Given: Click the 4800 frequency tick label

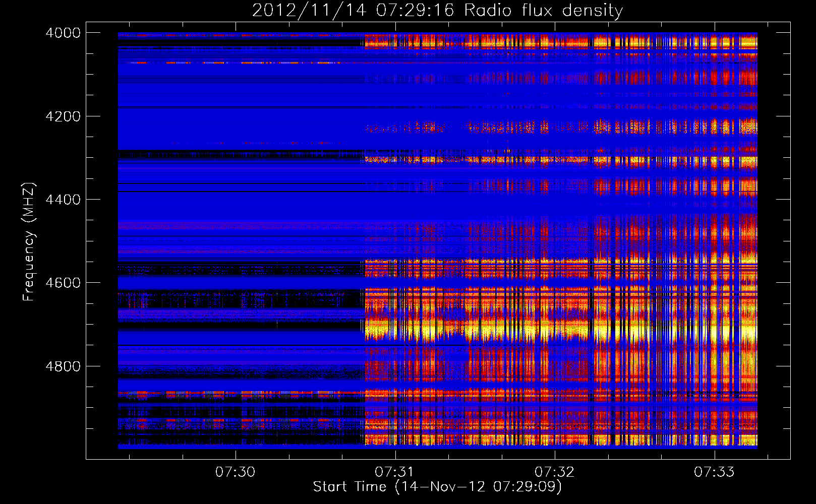Looking at the screenshot, I should 63,366.
